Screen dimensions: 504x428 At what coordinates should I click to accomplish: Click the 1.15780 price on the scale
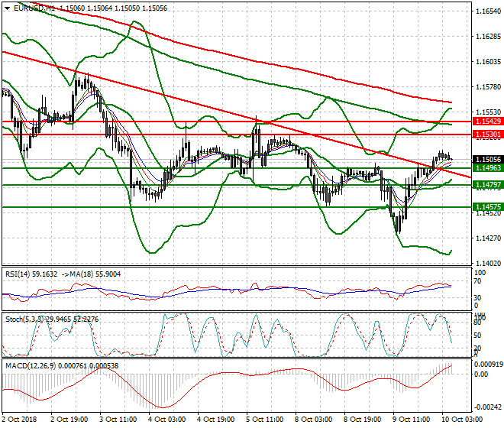click(488, 87)
